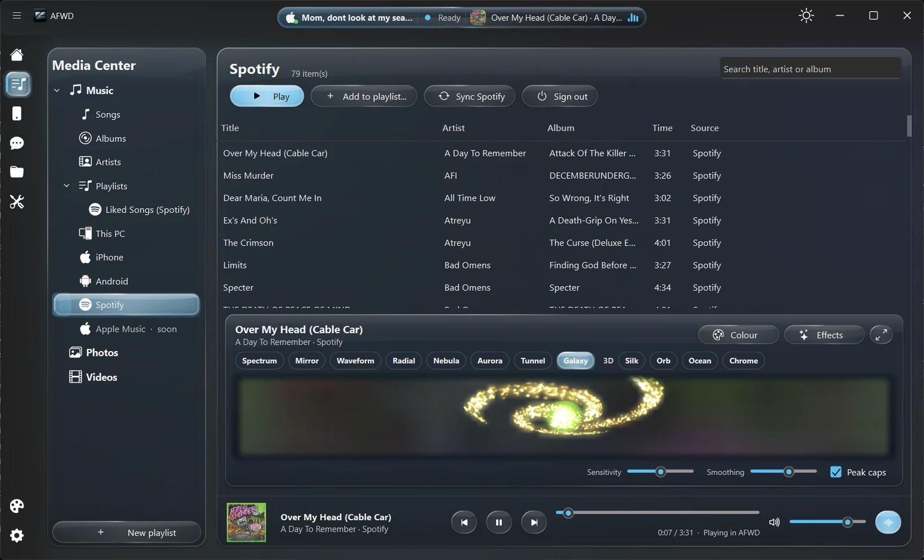Viewport: 924px width, 560px height.
Task: Click the song progress seek bar
Action: tap(657, 513)
